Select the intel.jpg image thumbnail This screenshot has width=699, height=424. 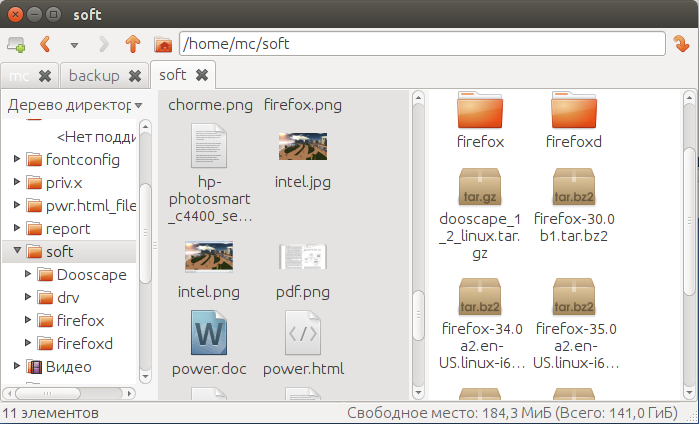pyautogui.click(x=303, y=146)
